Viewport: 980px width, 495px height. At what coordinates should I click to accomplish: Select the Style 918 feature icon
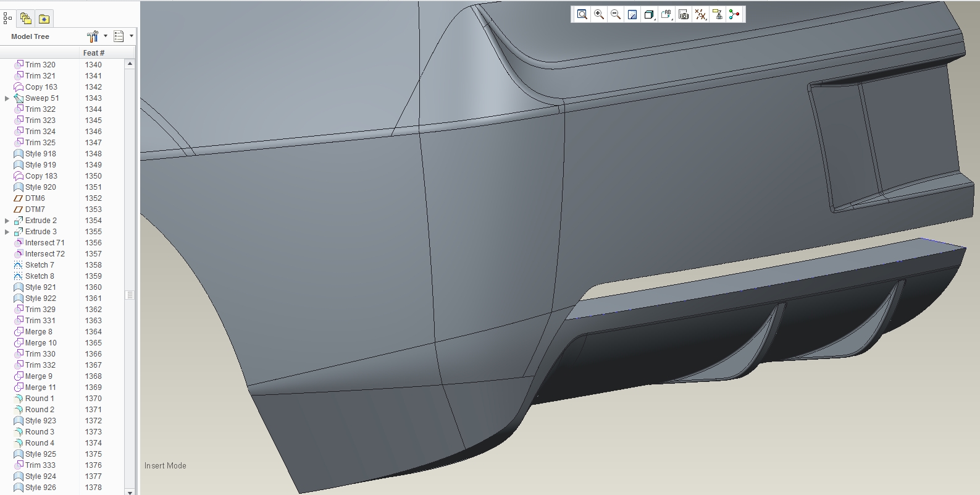click(x=19, y=154)
